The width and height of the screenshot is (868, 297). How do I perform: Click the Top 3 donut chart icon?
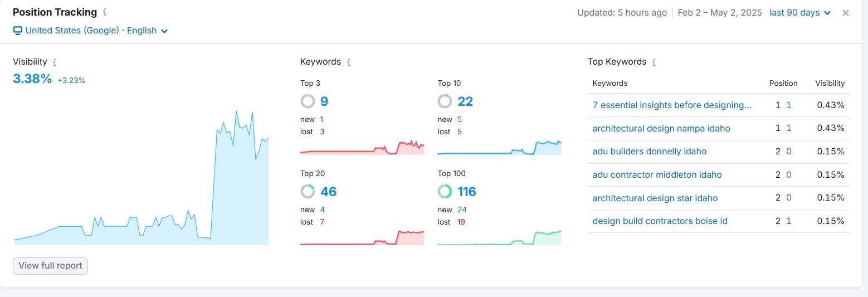(x=308, y=101)
